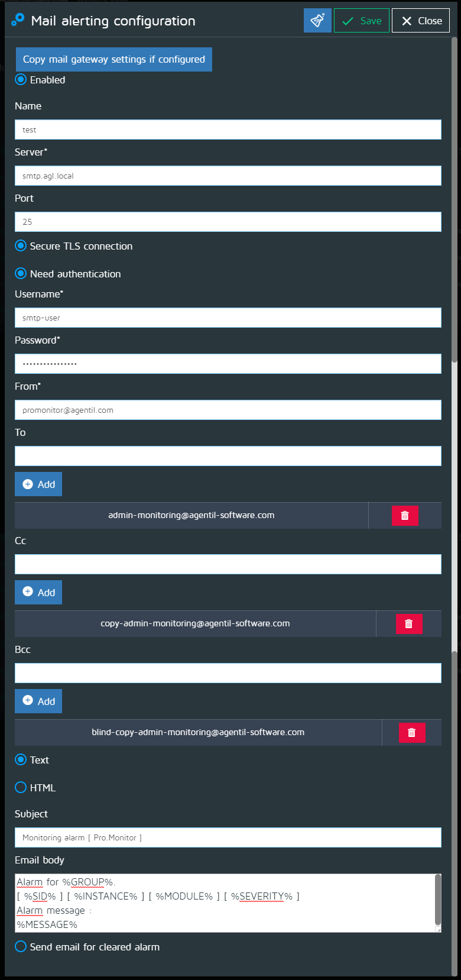461x980 pixels.
Task: Add a recipient under the To field
Action: click(38, 484)
